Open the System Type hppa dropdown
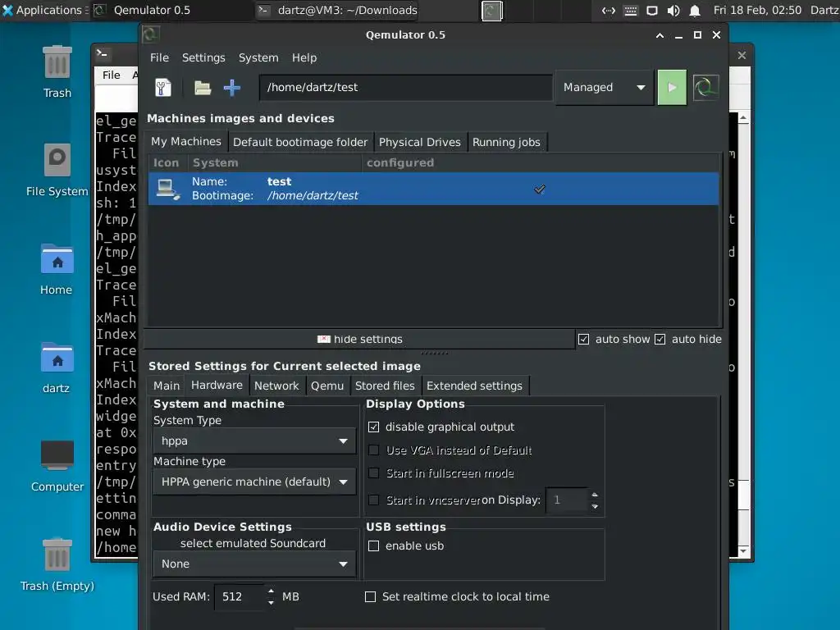840x630 pixels. [254, 441]
